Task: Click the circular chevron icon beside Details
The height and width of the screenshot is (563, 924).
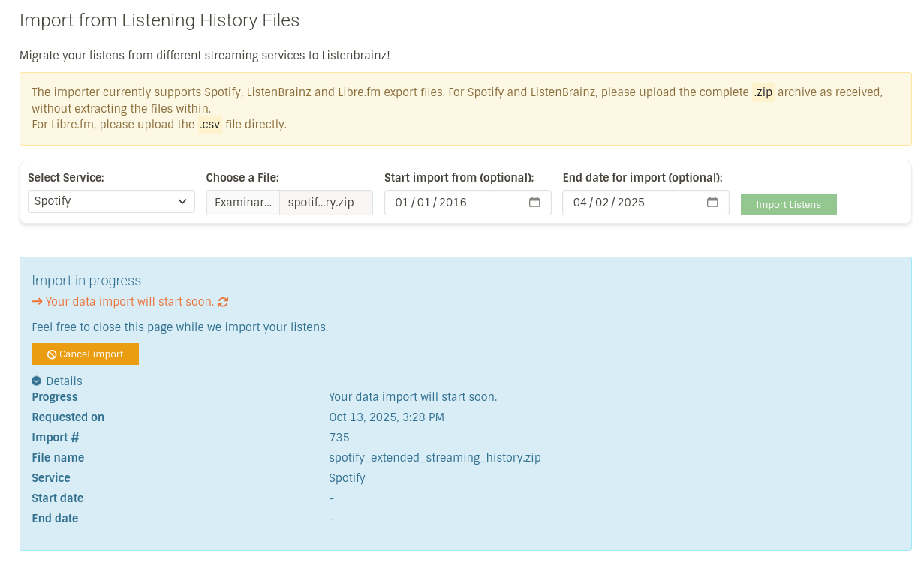Action: pos(37,381)
